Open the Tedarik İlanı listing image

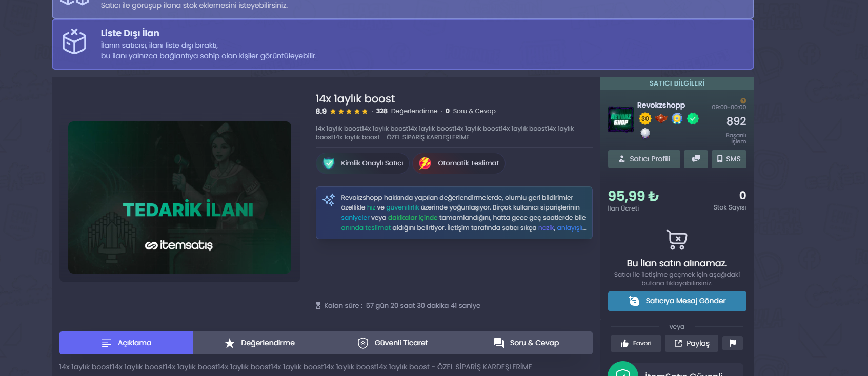179,197
